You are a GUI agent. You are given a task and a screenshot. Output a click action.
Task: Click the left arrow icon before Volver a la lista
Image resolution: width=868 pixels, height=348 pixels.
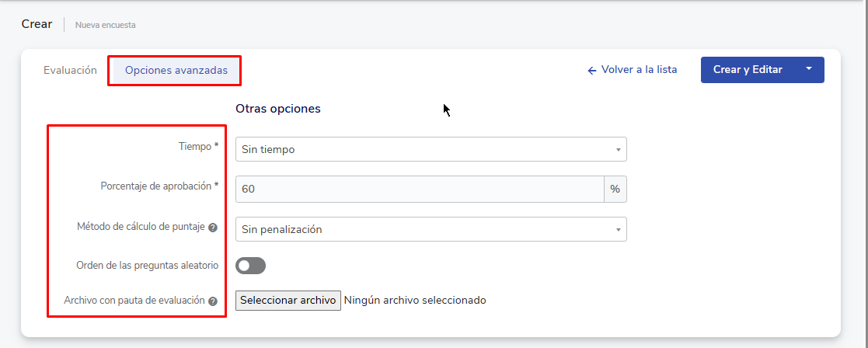592,70
